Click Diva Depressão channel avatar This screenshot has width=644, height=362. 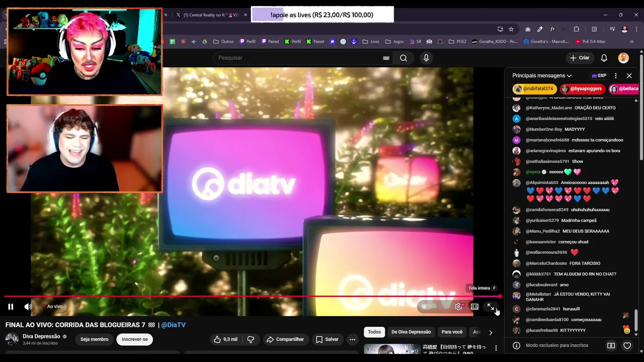(12, 339)
